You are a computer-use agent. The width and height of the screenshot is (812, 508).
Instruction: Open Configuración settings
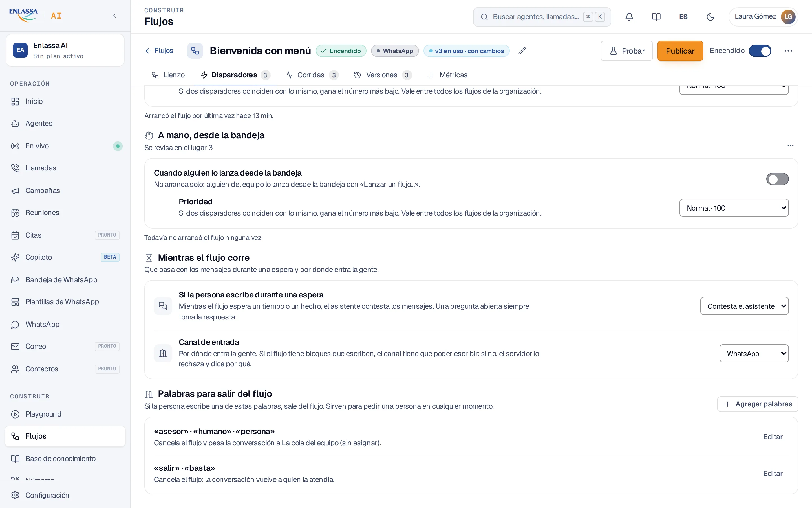pyautogui.click(x=65, y=495)
